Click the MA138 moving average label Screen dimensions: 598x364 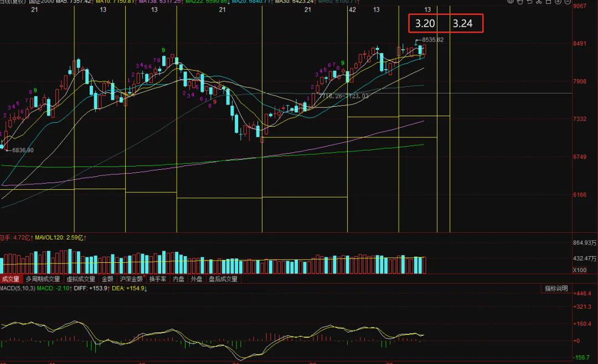(160, 2)
